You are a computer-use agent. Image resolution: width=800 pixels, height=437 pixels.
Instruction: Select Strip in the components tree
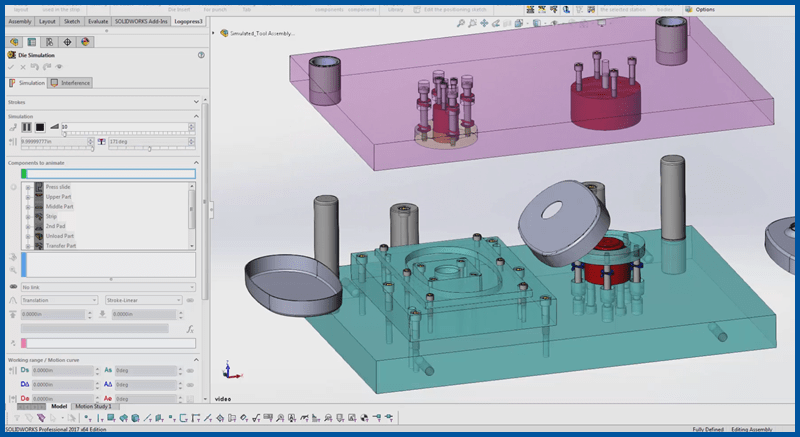coord(51,217)
